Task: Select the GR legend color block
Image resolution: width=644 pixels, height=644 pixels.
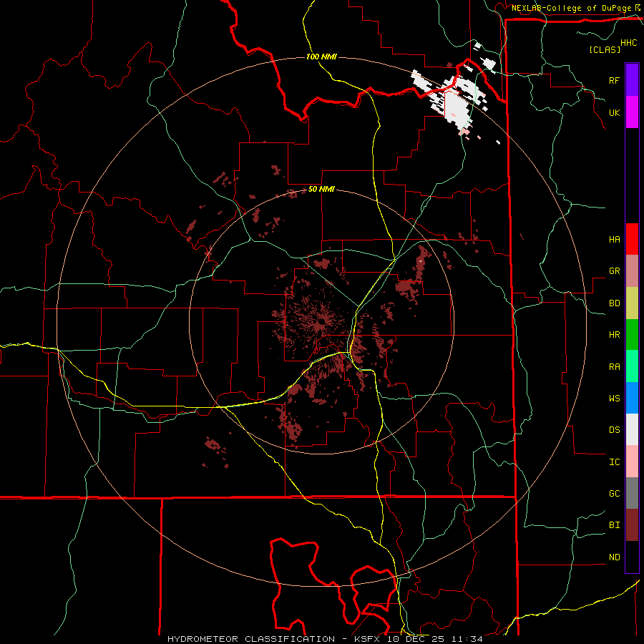Action: coord(632,271)
